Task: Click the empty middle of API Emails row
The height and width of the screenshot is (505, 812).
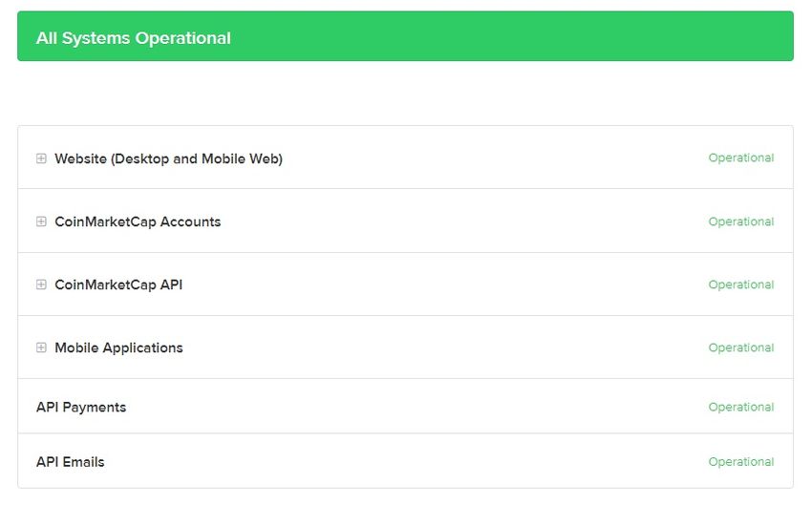Action: pyautogui.click(x=411, y=462)
